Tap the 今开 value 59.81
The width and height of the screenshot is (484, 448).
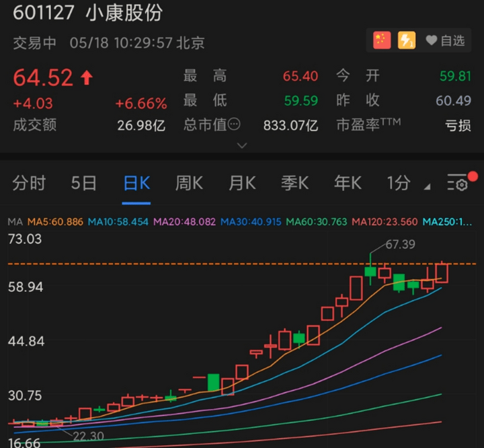(x=455, y=76)
